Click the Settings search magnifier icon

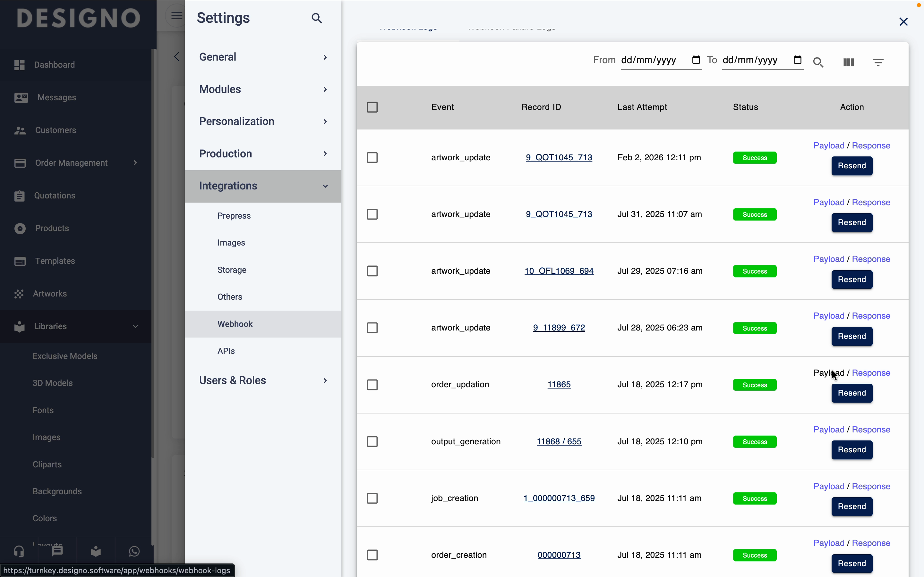[x=317, y=18]
